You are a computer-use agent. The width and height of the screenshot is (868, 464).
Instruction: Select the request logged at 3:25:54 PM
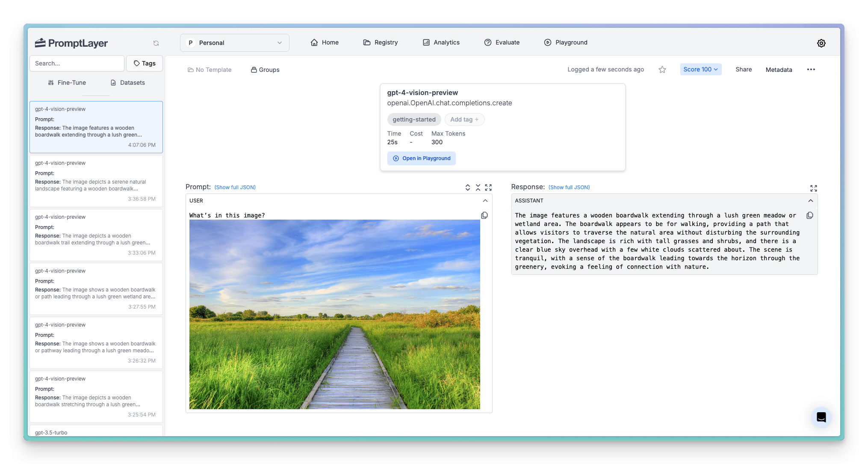click(96, 397)
